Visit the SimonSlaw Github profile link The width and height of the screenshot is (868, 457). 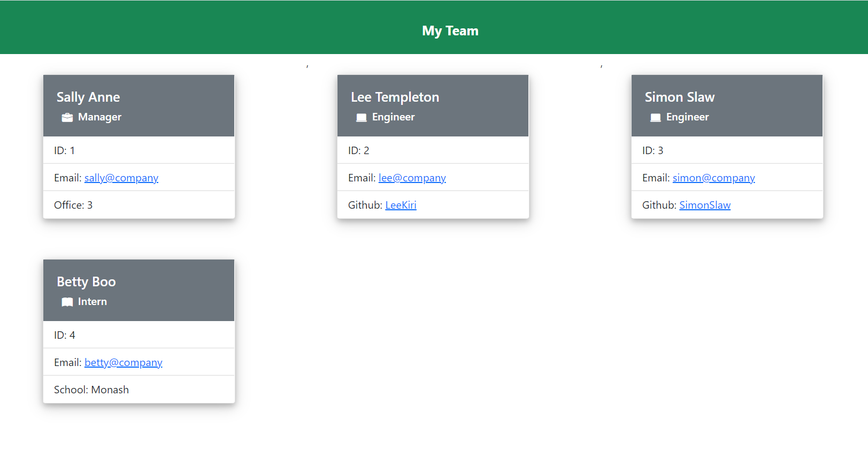[x=705, y=204]
